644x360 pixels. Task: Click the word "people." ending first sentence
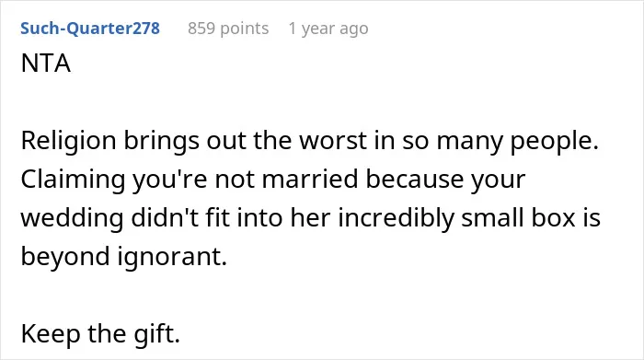point(555,143)
